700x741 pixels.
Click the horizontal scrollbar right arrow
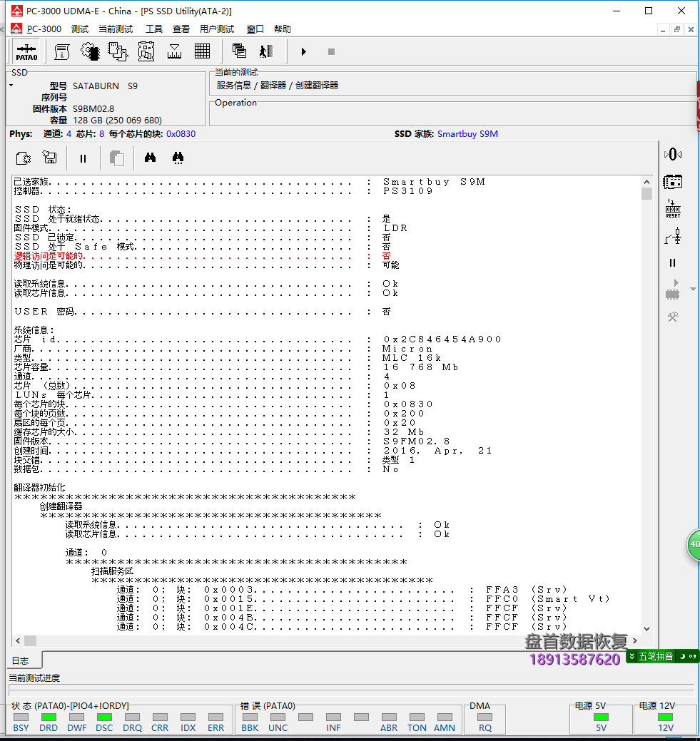(635, 641)
